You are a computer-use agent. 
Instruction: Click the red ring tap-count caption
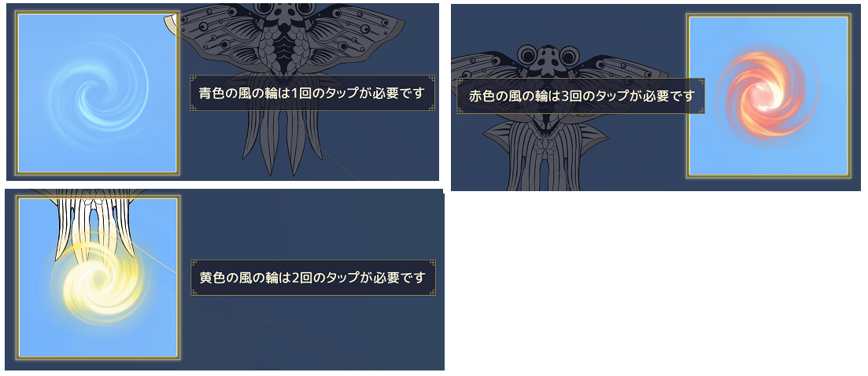tap(582, 96)
